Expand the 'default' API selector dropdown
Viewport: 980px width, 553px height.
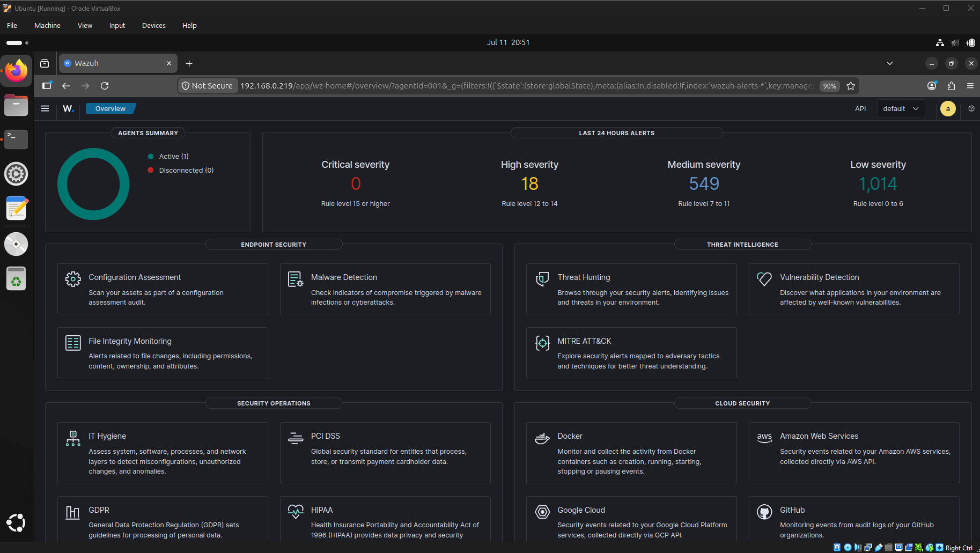pyautogui.click(x=901, y=108)
